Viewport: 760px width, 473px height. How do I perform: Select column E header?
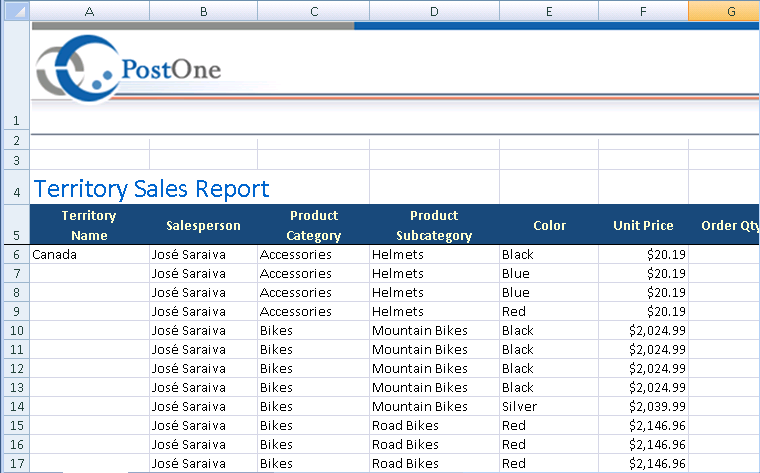[x=549, y=11]
